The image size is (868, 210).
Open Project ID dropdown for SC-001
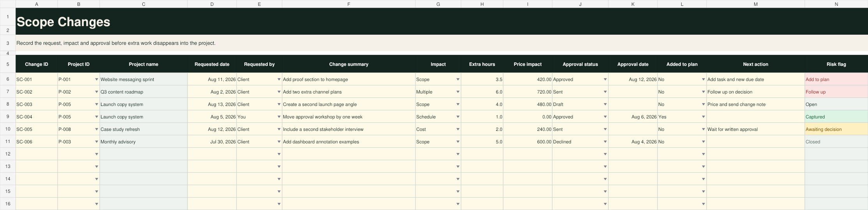[x=96, y=79]
